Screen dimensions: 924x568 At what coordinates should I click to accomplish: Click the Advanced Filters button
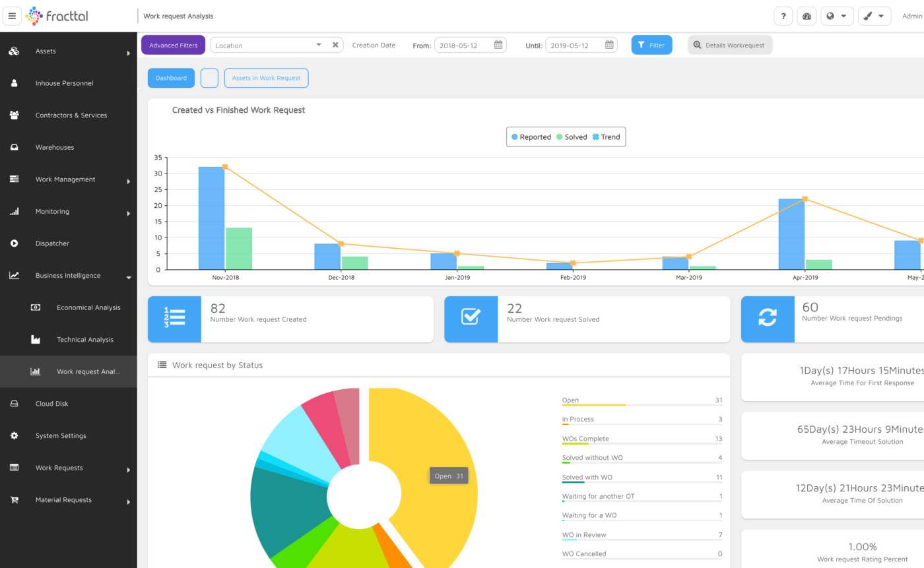[x=174, y=45]
